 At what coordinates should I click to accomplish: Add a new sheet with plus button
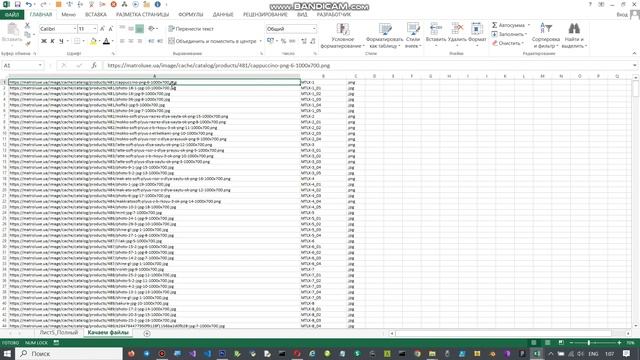147,333
